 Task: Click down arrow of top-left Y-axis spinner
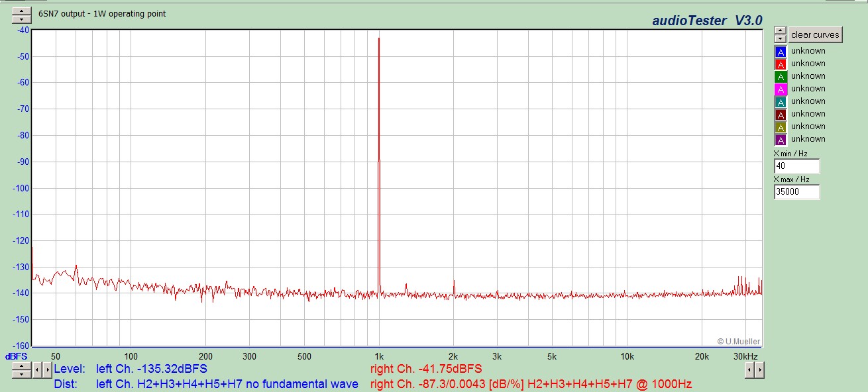22,19
